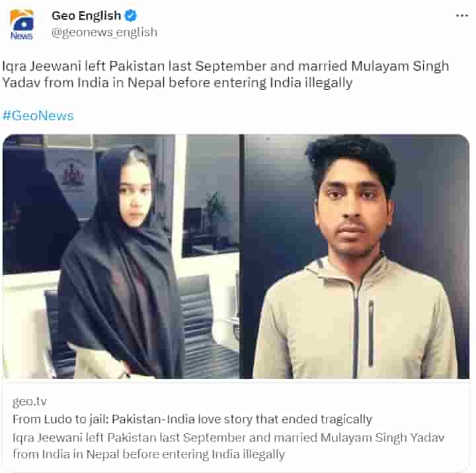
Task: Click the dark divider between the two photos
Action: click(242, 256)
